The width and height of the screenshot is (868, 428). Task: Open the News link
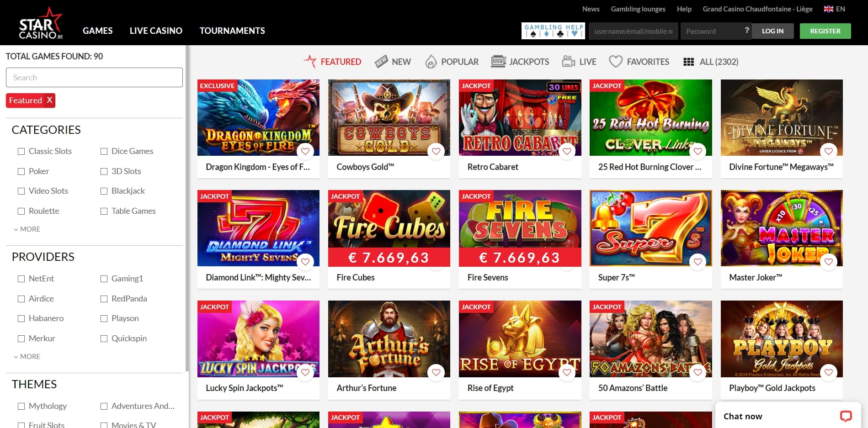click(591, 9)
